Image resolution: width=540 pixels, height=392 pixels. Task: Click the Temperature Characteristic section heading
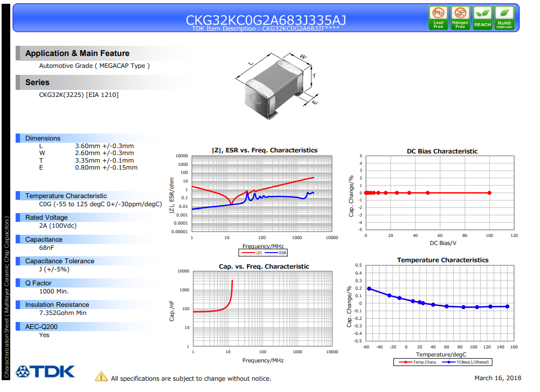click(x=66, y=196)
